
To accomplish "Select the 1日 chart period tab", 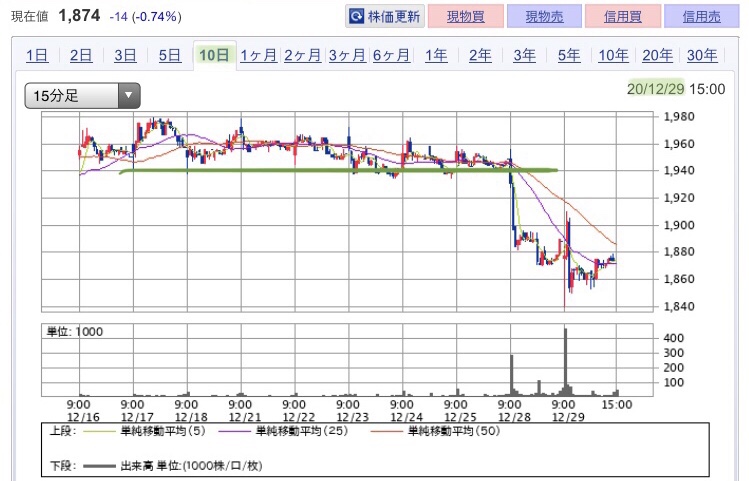I will click(37, 55).
